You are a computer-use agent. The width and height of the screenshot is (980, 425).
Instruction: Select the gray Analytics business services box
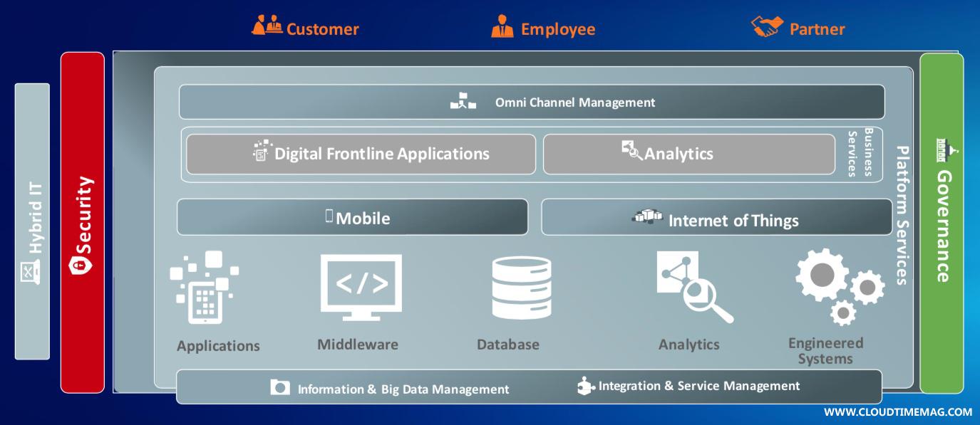coord(688,154)
